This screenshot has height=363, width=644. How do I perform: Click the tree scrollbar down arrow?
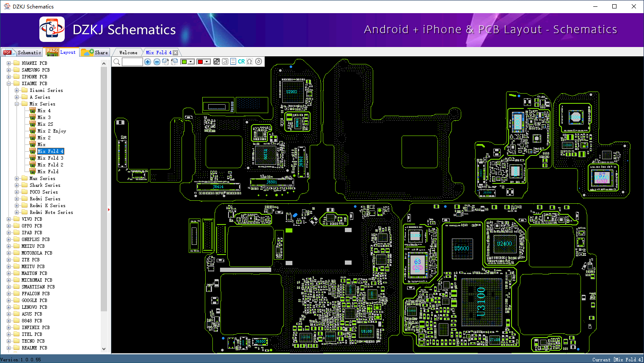[104, 349]
